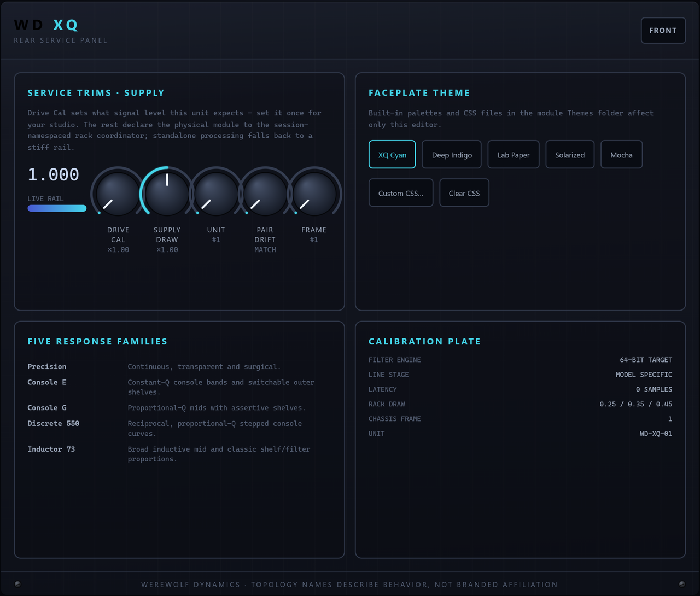
Task: Select the Deep Indigo theme
Action: [452, 155]
